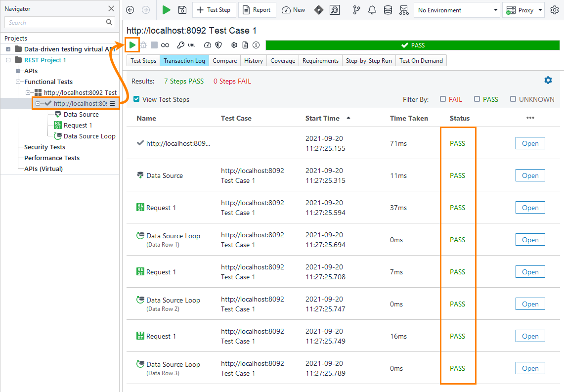Click the Report button in the toolbar
This screenshot has height=392, width=564.
coord(257,10)
